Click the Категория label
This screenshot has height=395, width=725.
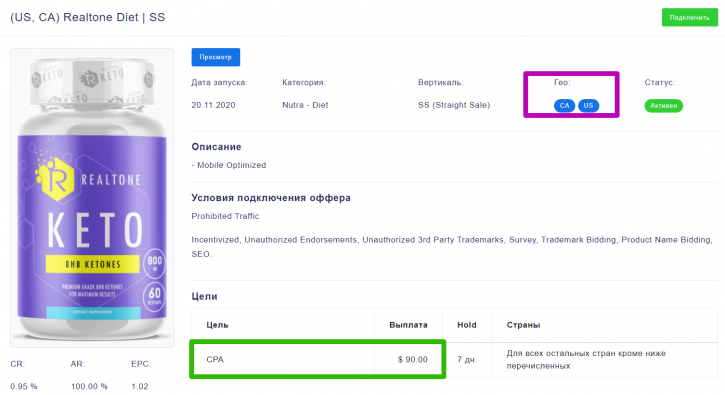pos(304,82)
